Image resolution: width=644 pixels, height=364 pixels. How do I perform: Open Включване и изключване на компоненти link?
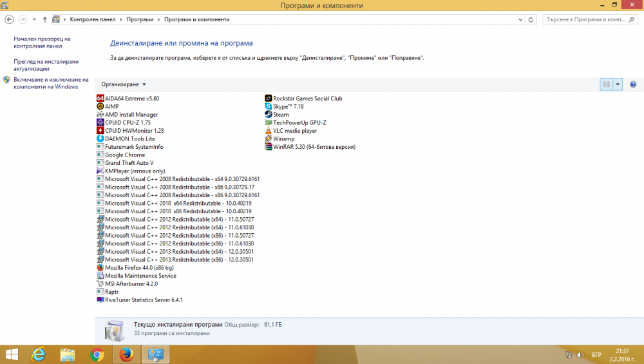point(51,83)
